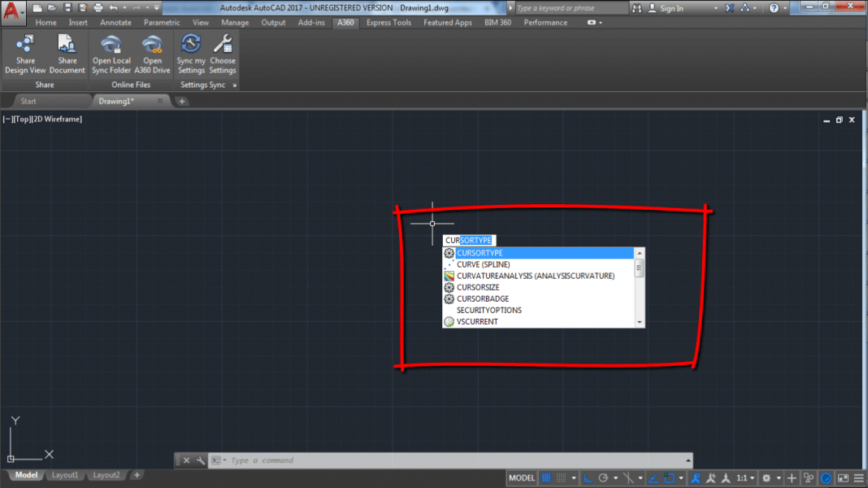This screenshot has width=868, height=488.
Task: Select CURSORSIZE from the command suggestion list
Action: tap(480, 287)
